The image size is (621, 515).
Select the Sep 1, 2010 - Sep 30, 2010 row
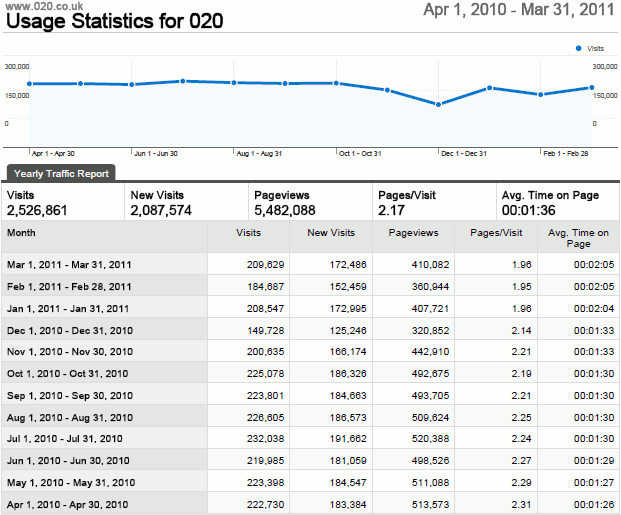(x=310, y=395)
